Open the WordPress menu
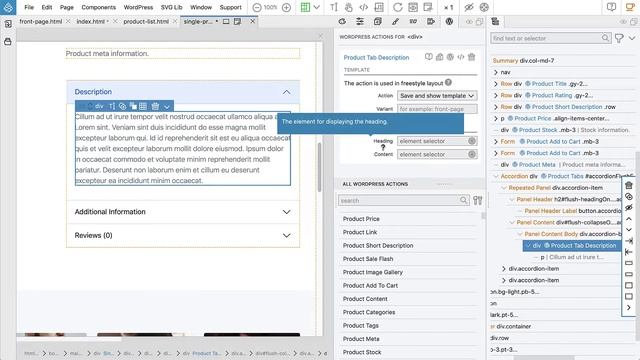The image size is (640, 360). 138,7
